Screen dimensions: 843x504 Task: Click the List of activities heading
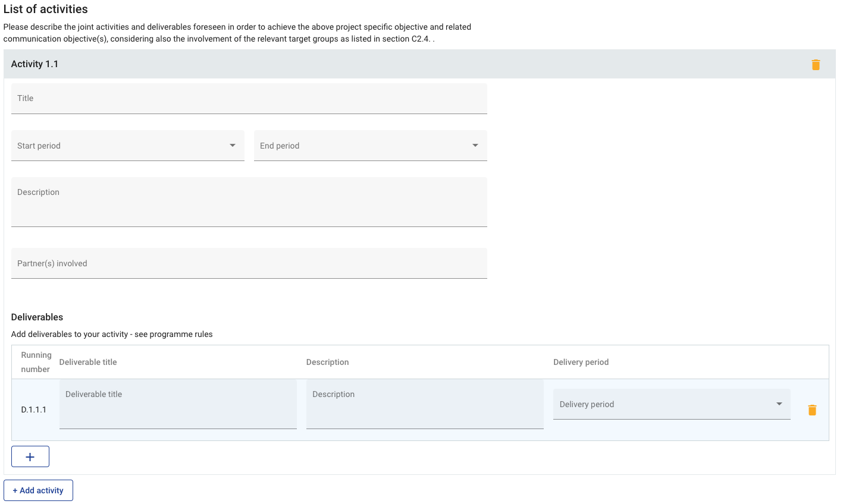point(46,9)
